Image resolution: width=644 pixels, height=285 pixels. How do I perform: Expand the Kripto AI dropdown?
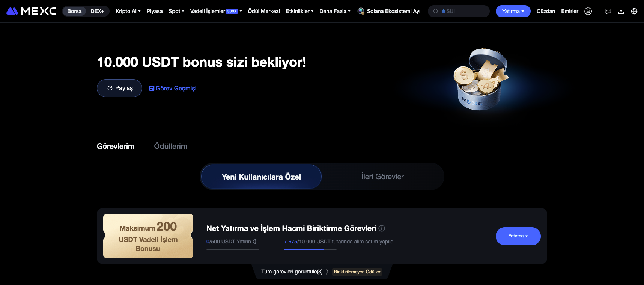pos(128,11)
